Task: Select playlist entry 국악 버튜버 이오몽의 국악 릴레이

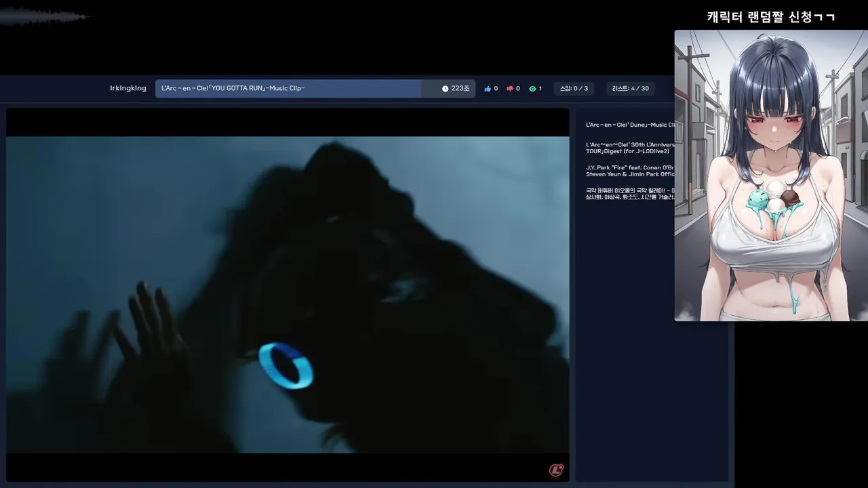Action: tap(630, 194)
